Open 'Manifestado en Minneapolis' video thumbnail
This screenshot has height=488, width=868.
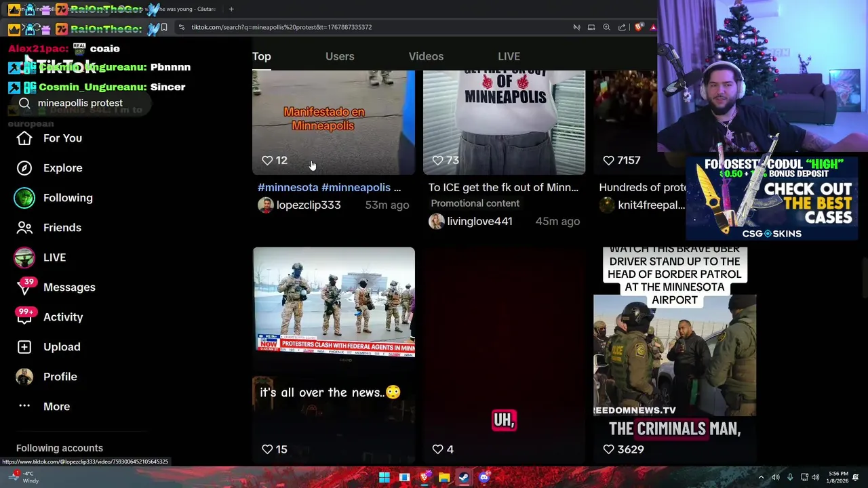click(x=334, y=122)
